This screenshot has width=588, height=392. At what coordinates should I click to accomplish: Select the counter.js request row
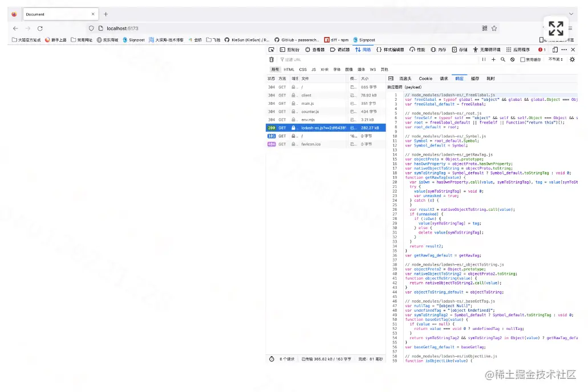point(326,112)
